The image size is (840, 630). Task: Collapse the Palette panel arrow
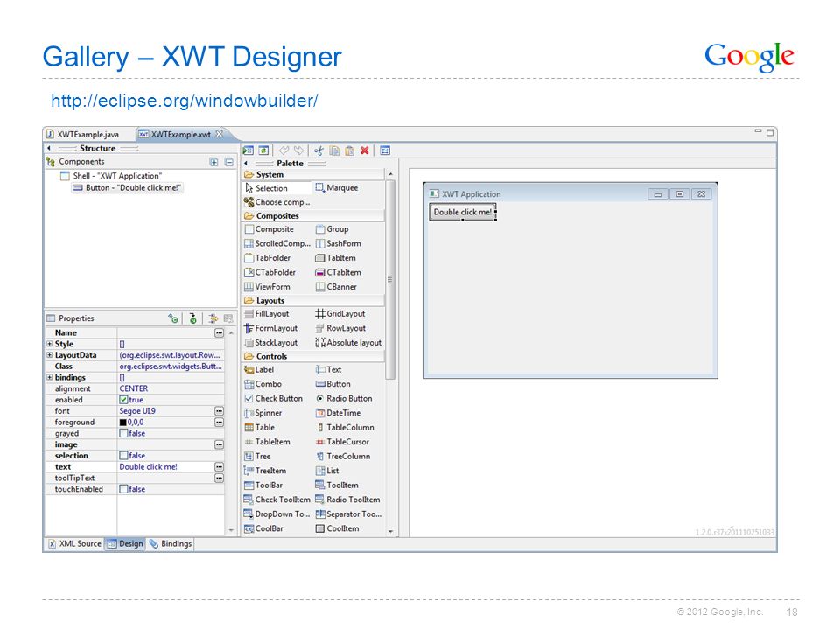point(246,164)
